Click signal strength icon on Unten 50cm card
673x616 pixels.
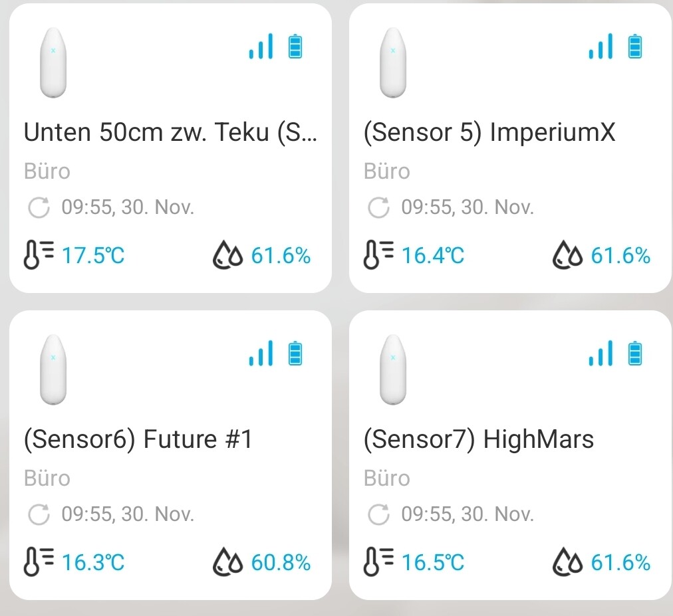pos(261,47)
